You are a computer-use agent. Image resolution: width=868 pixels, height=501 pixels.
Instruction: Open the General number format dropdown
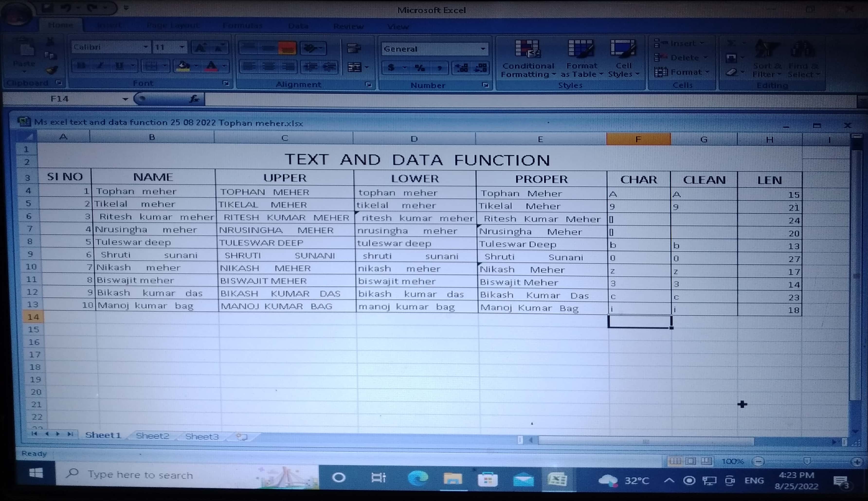483,49
